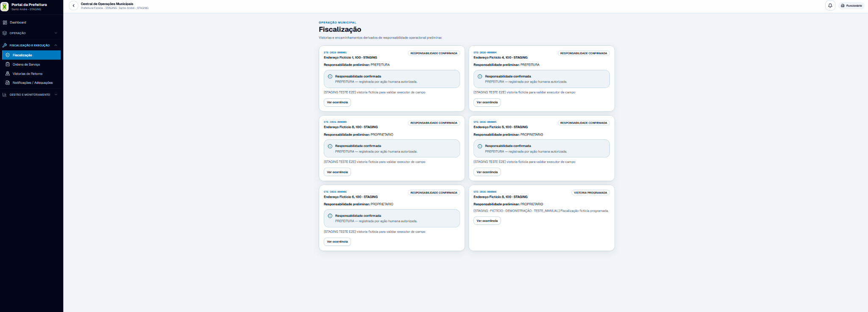Image resolution: width=868 pixels, height=312 pixels.
Task: Click the info icon in STG-2026-000001 card
Action: (x=330, y=77)
